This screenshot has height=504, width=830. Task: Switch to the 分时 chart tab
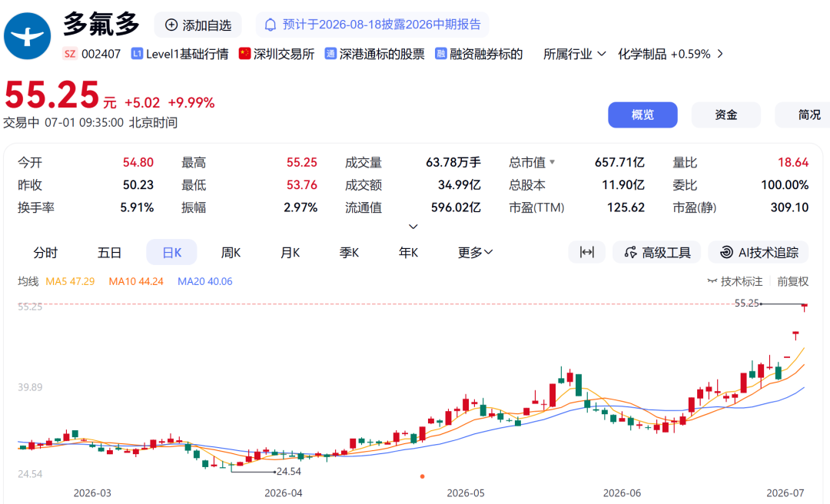45,253
